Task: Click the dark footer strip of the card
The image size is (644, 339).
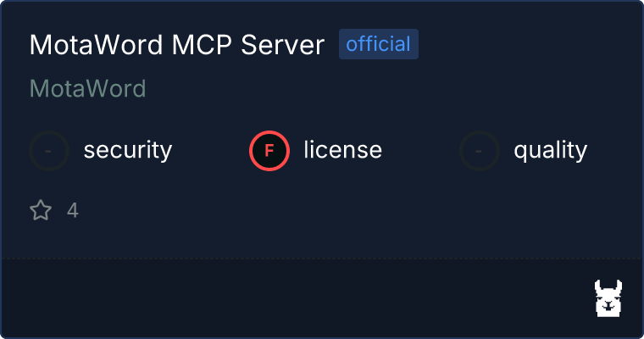Action: point(322,298)
